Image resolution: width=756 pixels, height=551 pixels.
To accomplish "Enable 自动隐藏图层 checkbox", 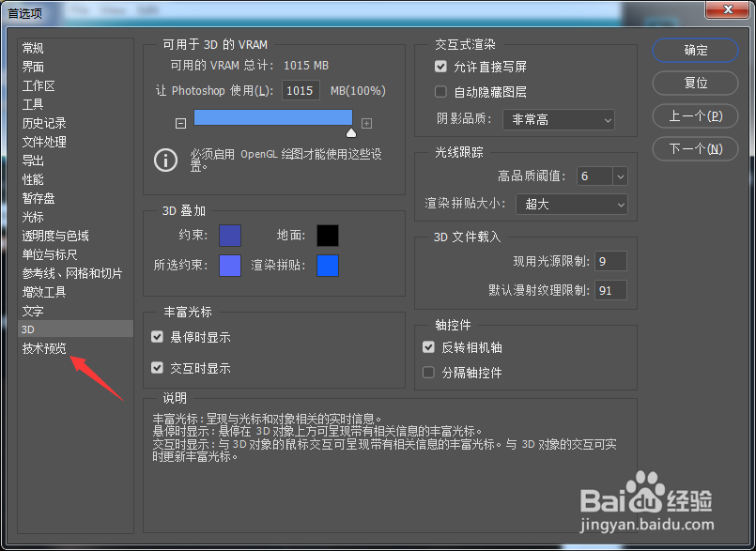I will [x=440, y=92].
